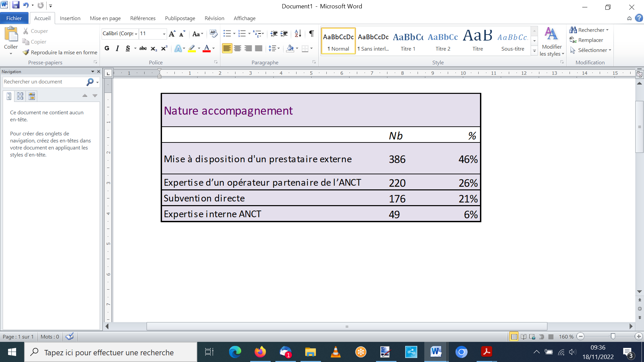This screenshot has height=362, width=644.
Task: Expand the Sélectionner dropdown
Action: pyautogui.click(x=610, y=50)
